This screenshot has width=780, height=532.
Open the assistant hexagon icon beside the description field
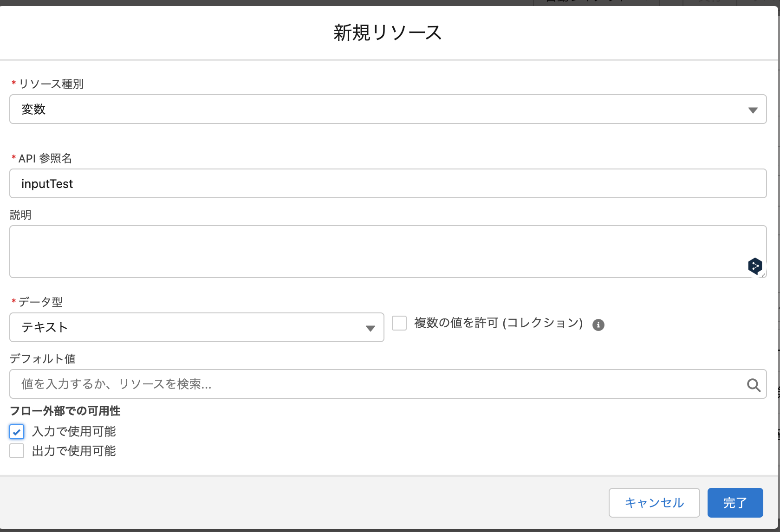755,266
